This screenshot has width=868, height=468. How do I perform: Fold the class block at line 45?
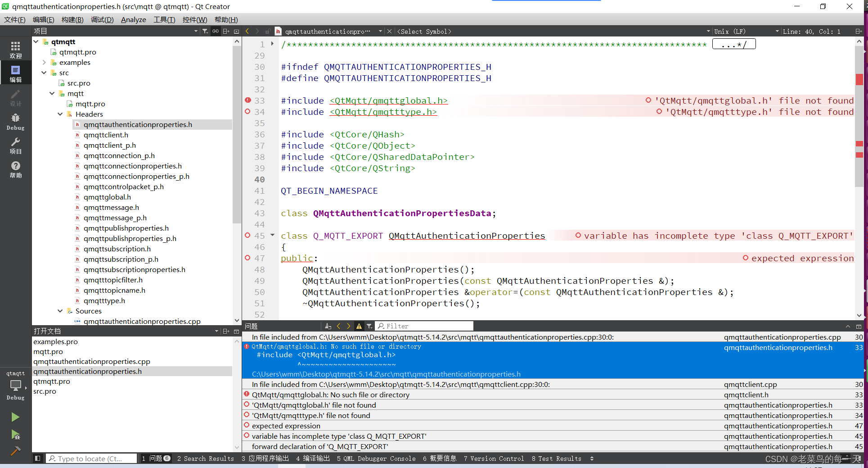click(272, 235)
